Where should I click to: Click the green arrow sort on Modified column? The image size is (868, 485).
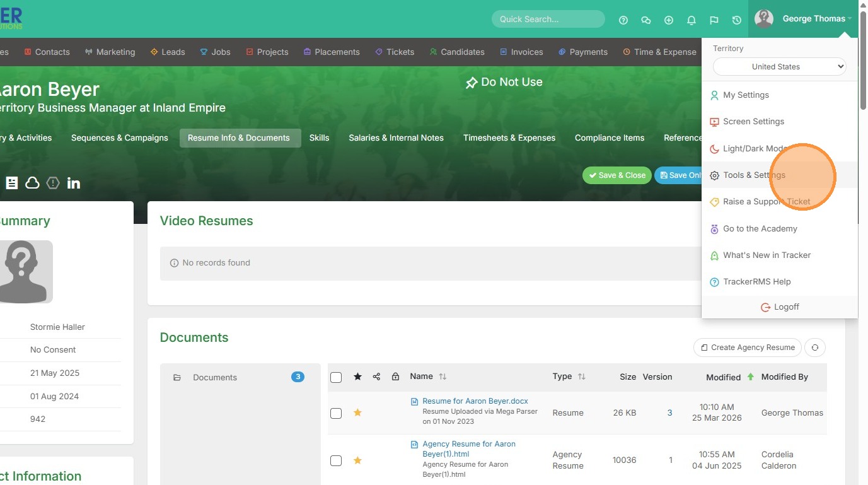[x=750, y=377]
